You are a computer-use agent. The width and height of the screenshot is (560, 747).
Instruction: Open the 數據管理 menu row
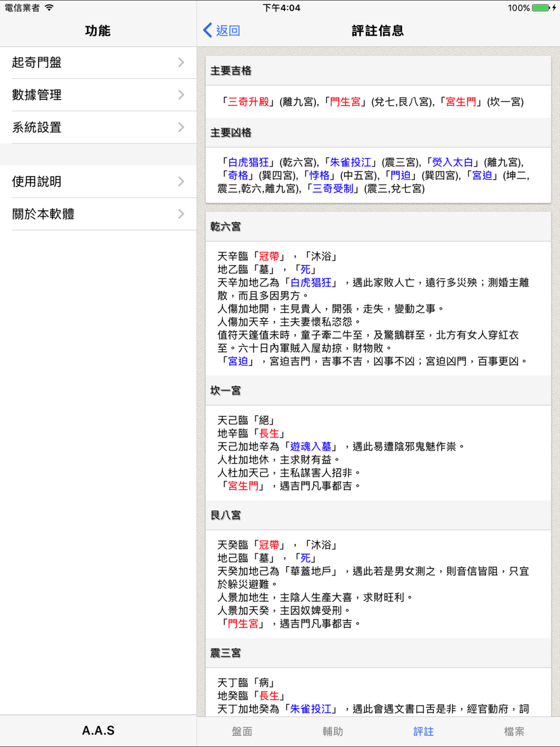[98, 95]
